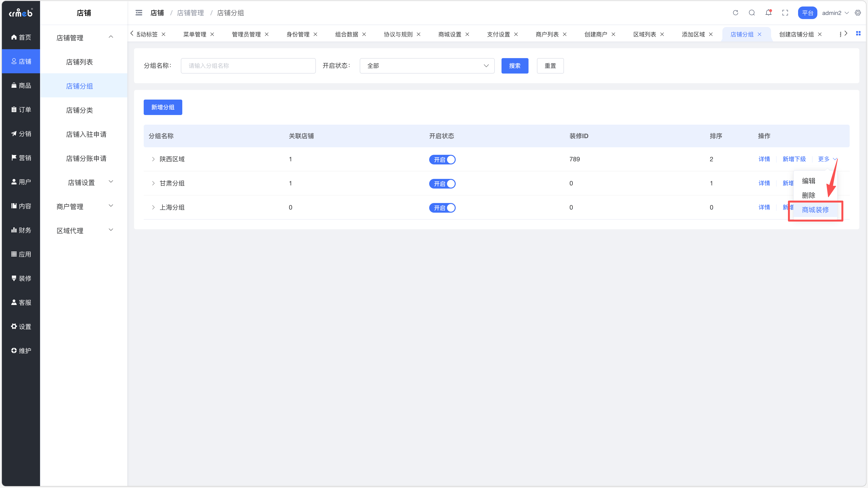Expand the 商户管理 submenu
Image resolution: width=868 pixels, height=488 pixels.
pyautogui.click(x=84, y=207)
